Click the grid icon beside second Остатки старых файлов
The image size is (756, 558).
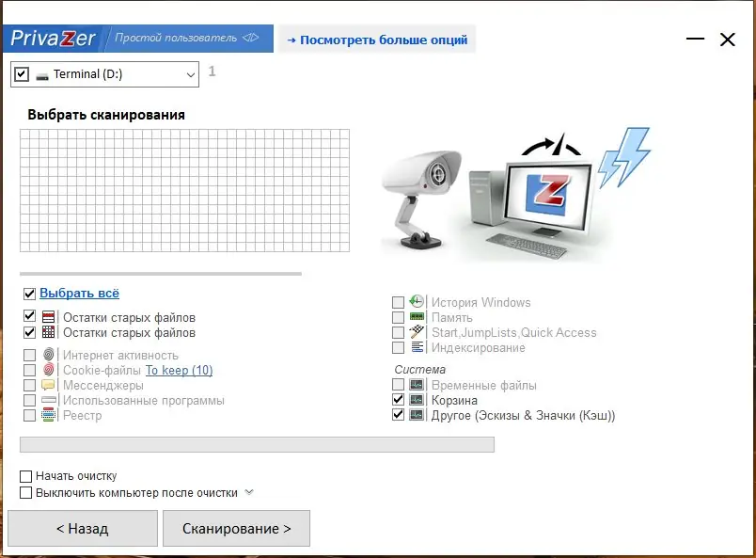[x=48, y=332]
